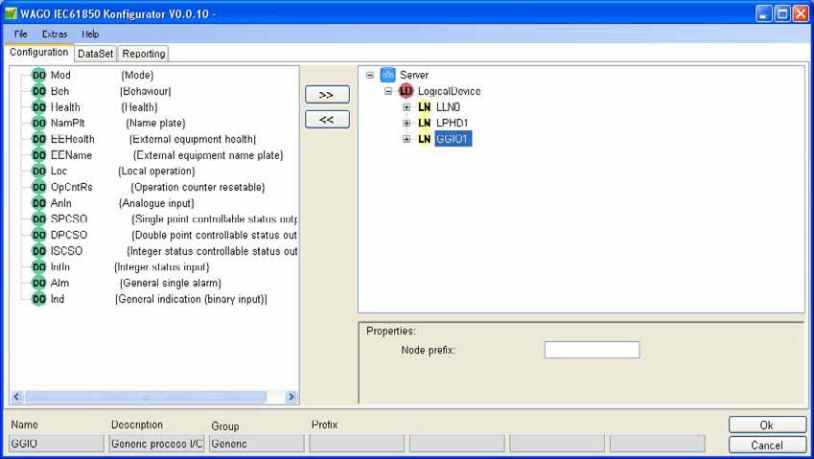Image resolution: width=814 pixels, height=459 pixels.
Task: Switch to the Reporting tab
Action: click(x=144, y=53)
